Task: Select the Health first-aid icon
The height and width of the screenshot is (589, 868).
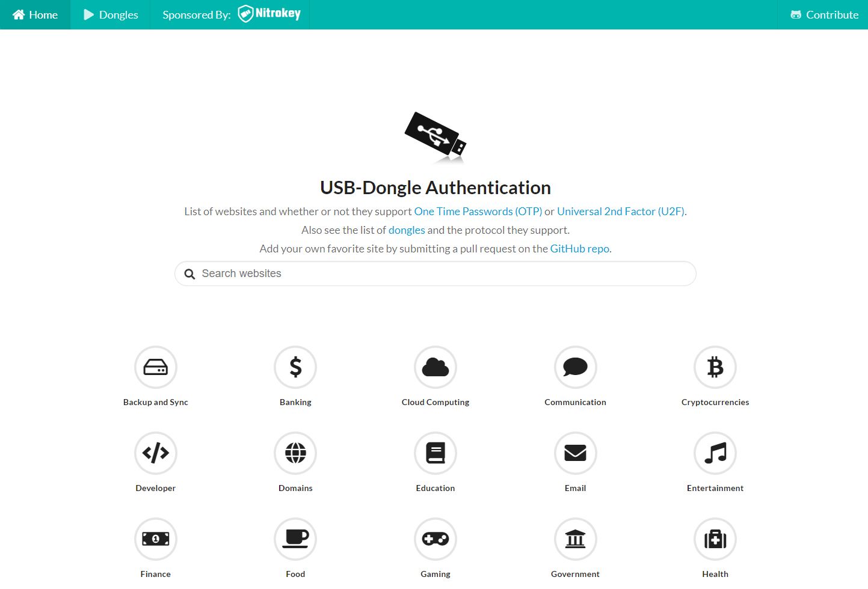Action: [x=715, y=539]
